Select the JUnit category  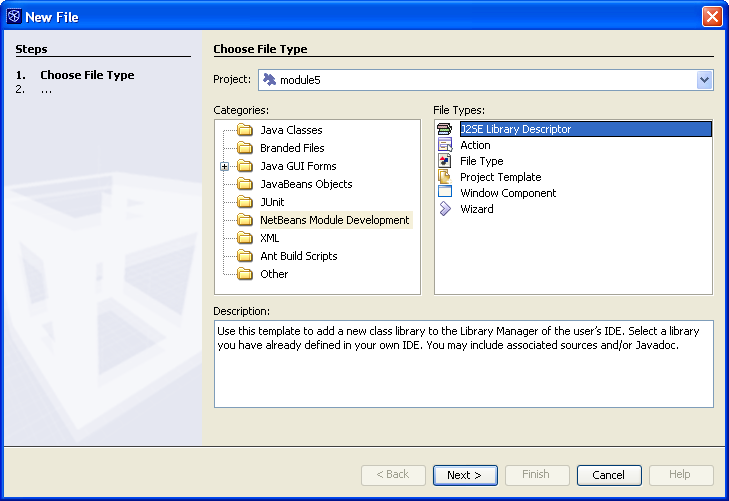(x=272, y=202)
